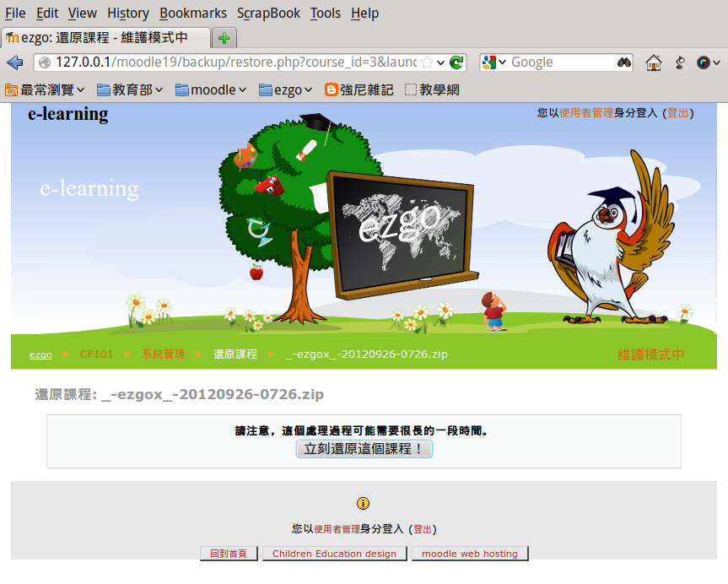728x584 pixels.
Task: Click the 登出 logout link in header
Action: (678, 113)
